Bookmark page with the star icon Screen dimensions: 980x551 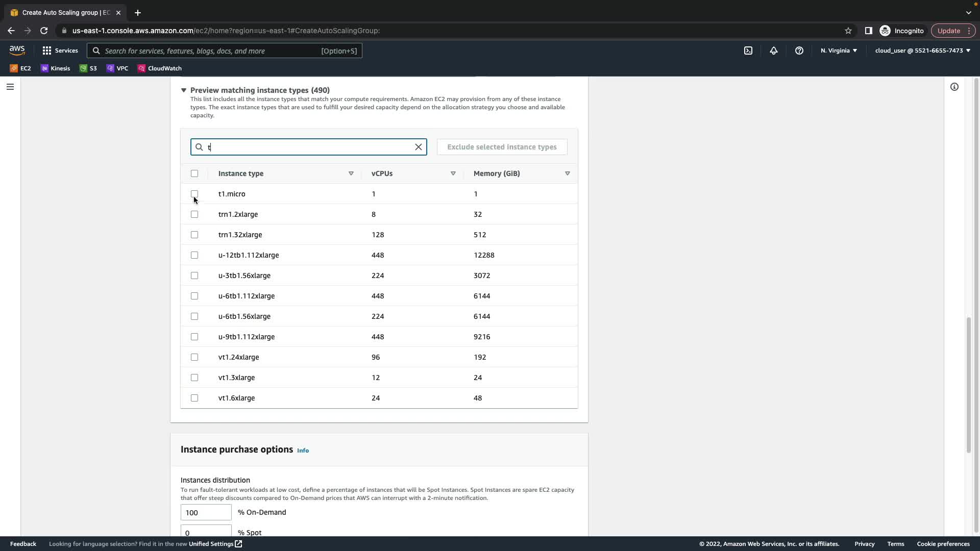click(848, 31)
